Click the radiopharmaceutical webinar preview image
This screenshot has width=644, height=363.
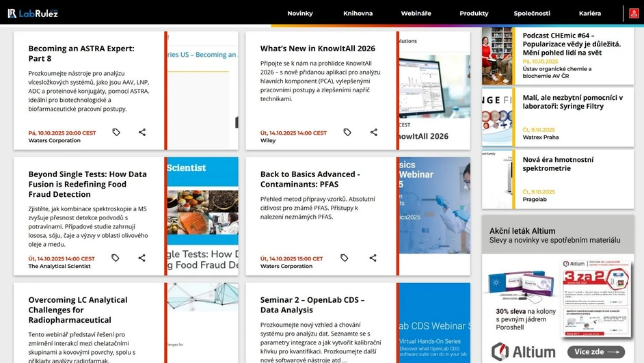coord(202,323)
